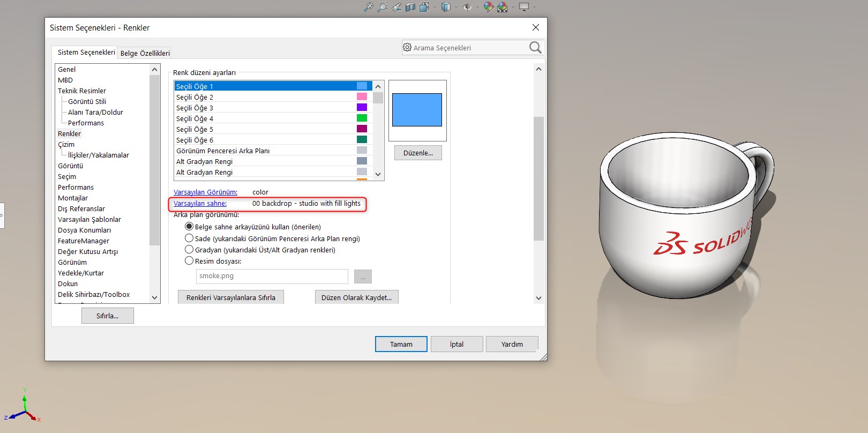Click the Apply Scene icon
The image size is (868, 433).
tap(502, 7)
